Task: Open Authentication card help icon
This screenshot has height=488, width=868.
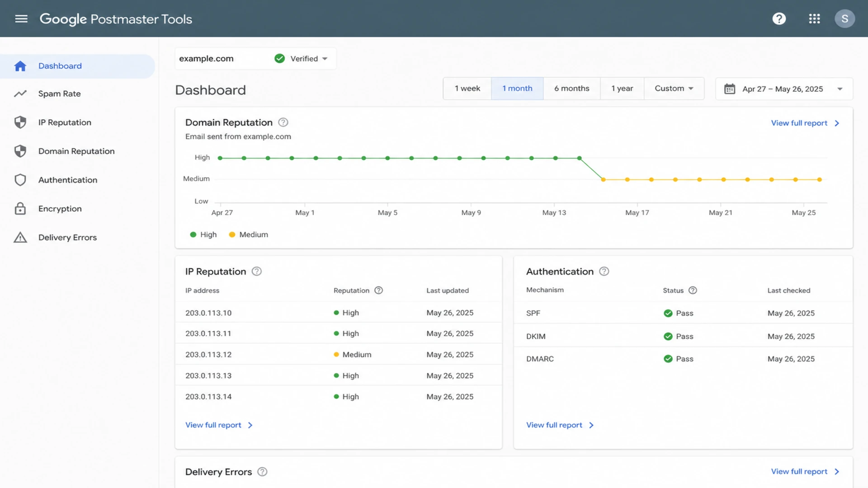Action: click(604, 271)
